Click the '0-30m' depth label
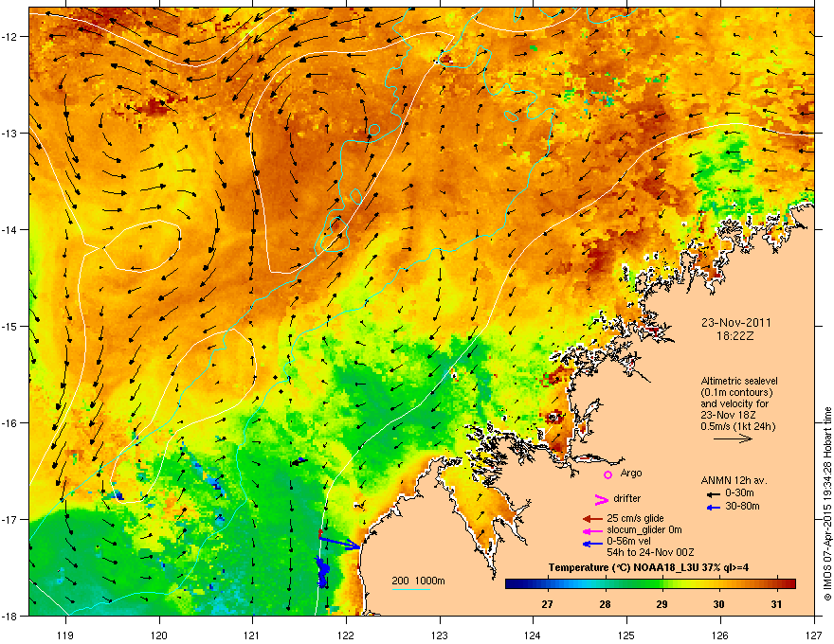 (739, 493)
